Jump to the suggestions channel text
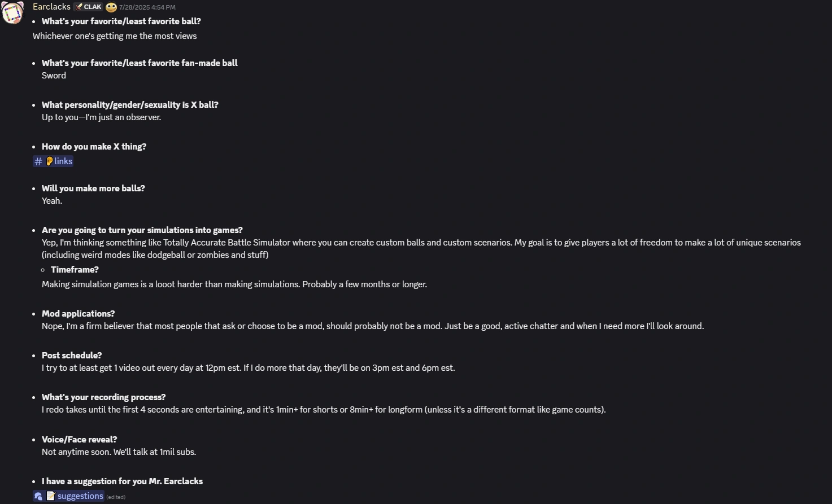832x504 pixels. 80,496
